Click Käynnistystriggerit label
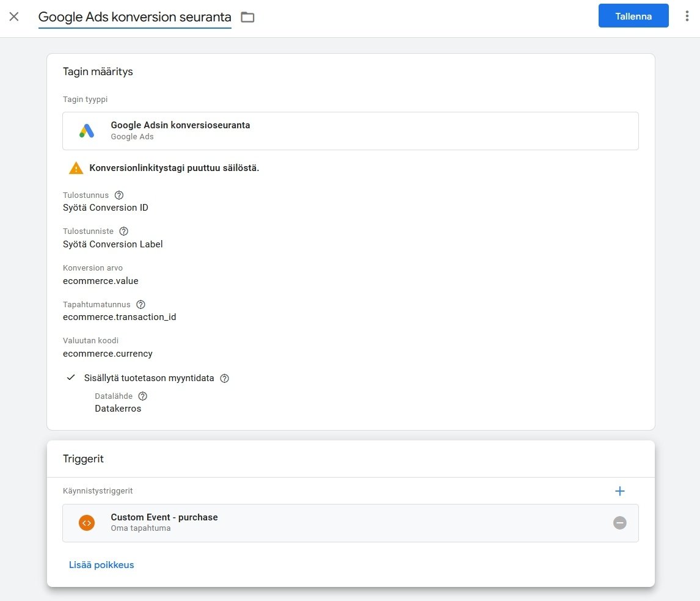This screenshot has width=700, height=601. [98, 491]
